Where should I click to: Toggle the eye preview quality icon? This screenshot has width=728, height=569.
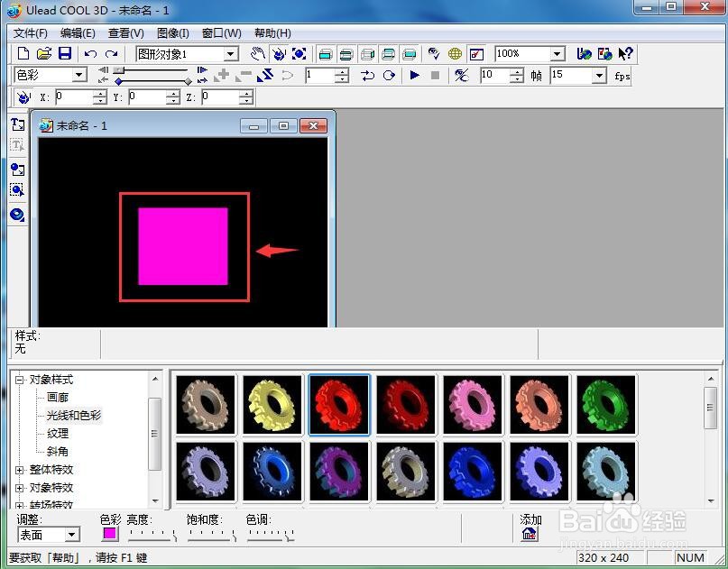coord(434,54)
